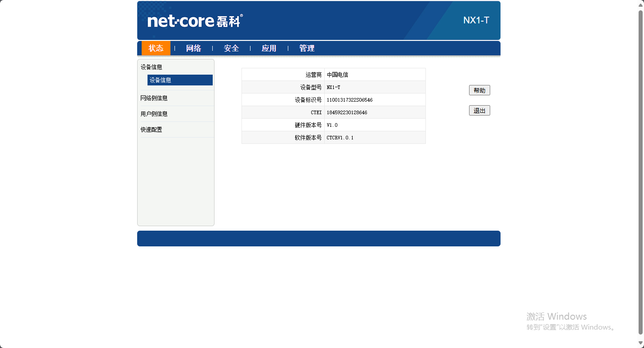Open 网络侧信息 in the sidebar

click(x=154, y=98)
